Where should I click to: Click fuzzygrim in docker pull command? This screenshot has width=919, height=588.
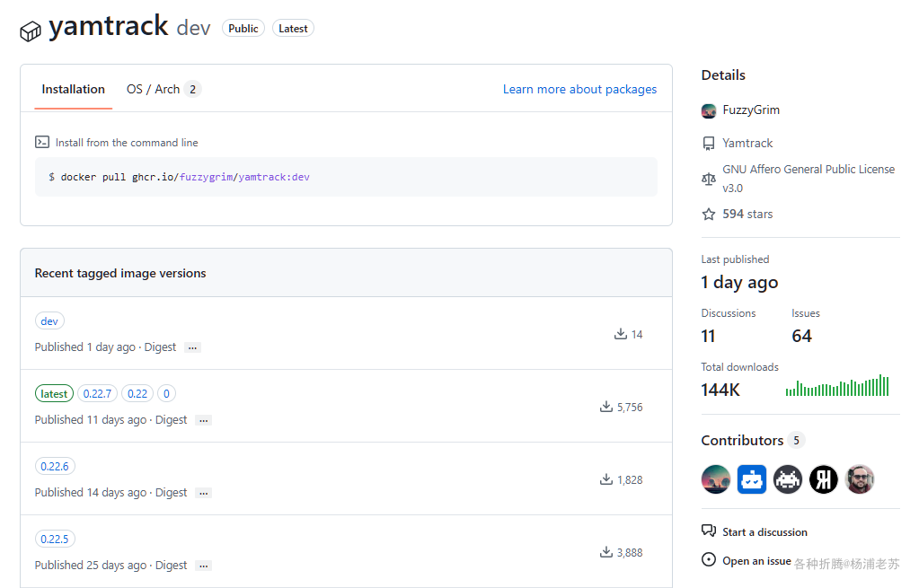(206, 177)
